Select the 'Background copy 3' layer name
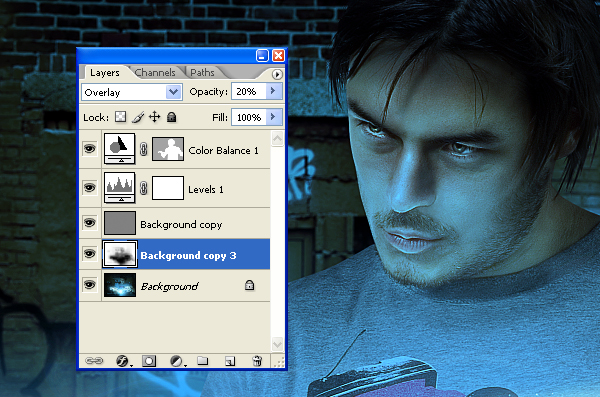 (188, 255)
